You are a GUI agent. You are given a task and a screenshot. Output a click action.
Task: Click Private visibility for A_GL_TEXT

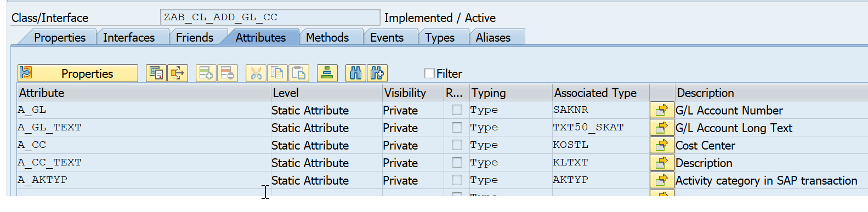pyautogui.click(x=400, y=128)
